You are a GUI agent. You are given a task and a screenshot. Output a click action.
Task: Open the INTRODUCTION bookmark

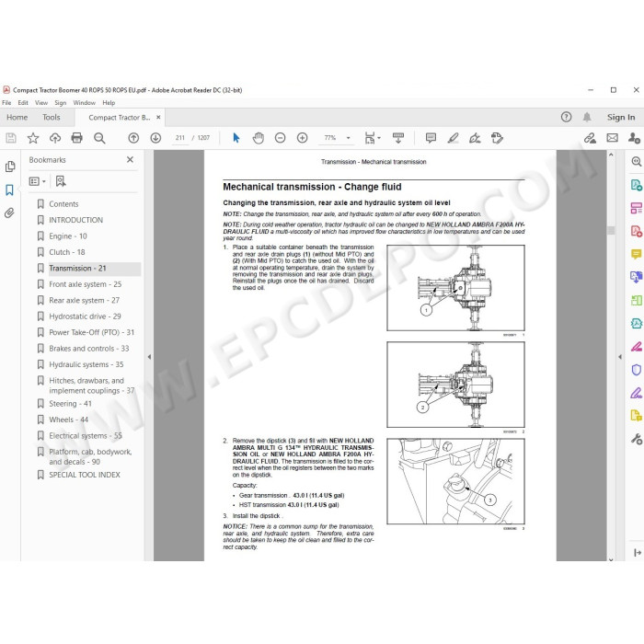76,220
